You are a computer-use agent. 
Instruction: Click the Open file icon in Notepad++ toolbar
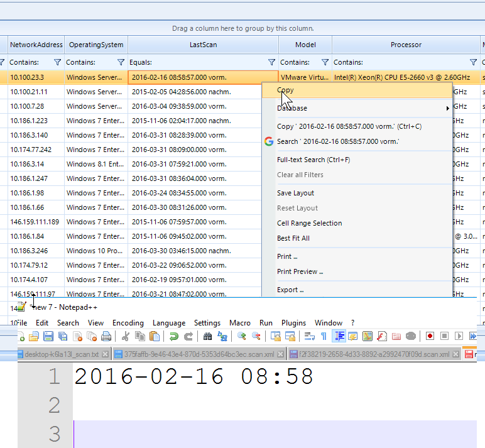tap(34, 336)
